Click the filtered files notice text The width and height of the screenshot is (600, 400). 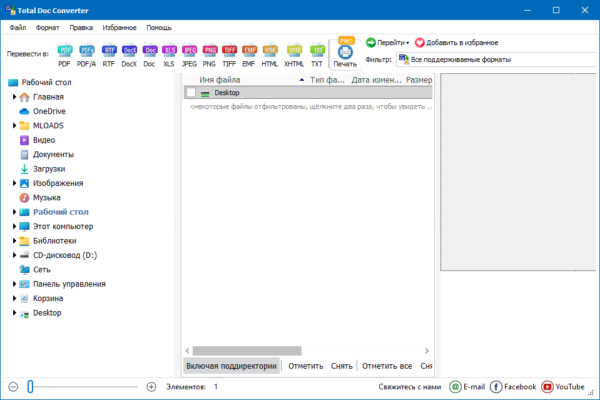pos(311,107)
